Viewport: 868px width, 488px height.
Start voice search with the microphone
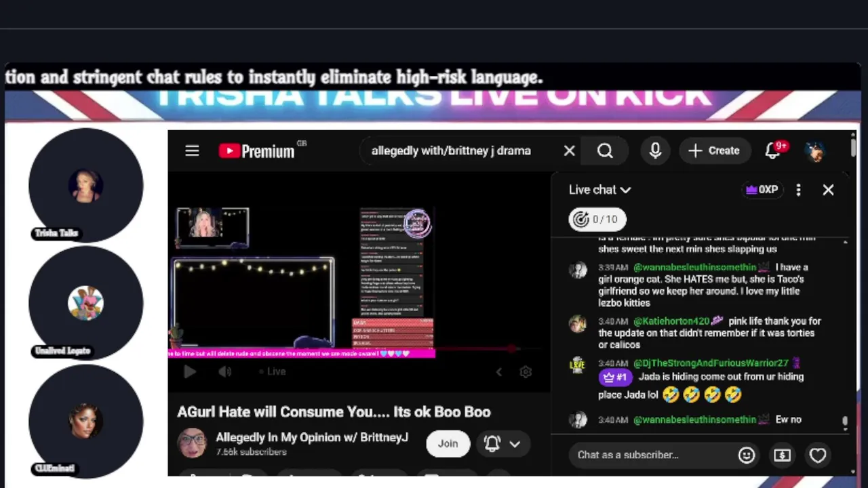[x=655, y=150]
